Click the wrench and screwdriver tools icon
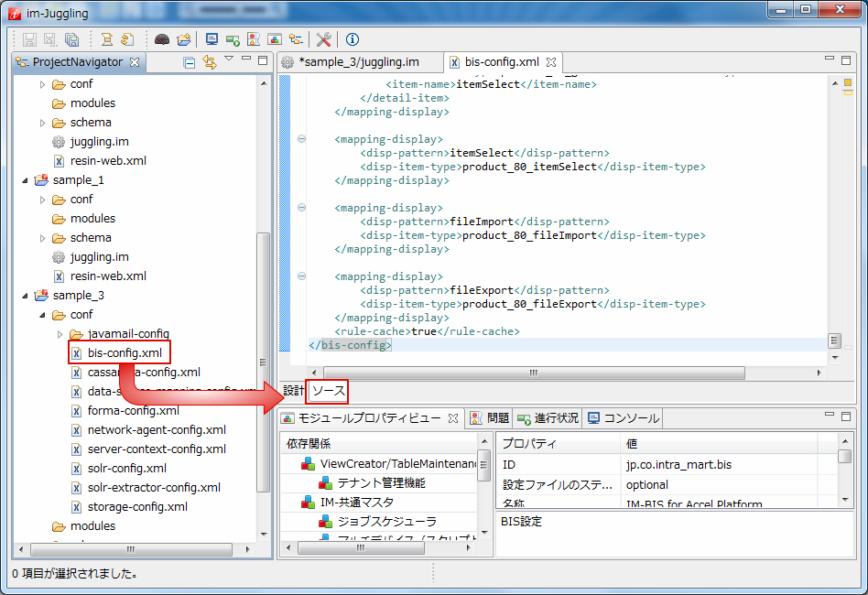The image size is (868, 595). point(323,39)
